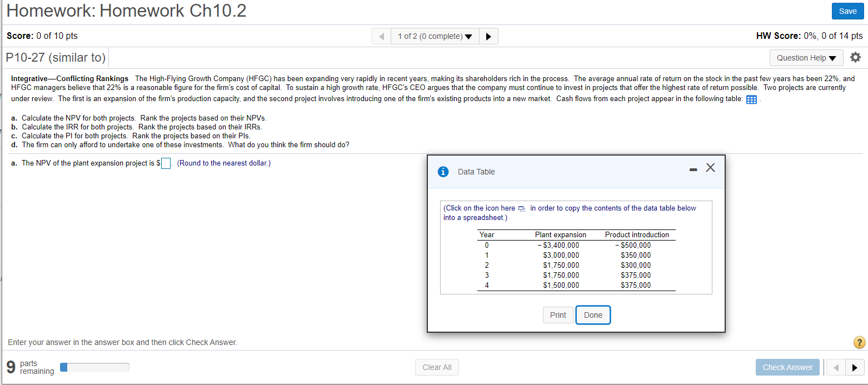The height and width of the screenshot is (385, 868).
Task: Open the cash flows data table icon
Action: coord(751,100)
